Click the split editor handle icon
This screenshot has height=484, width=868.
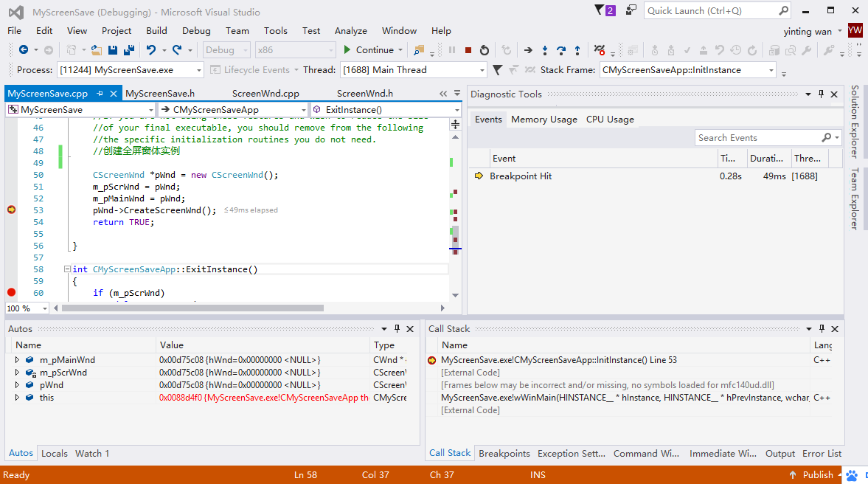(455, 124)
